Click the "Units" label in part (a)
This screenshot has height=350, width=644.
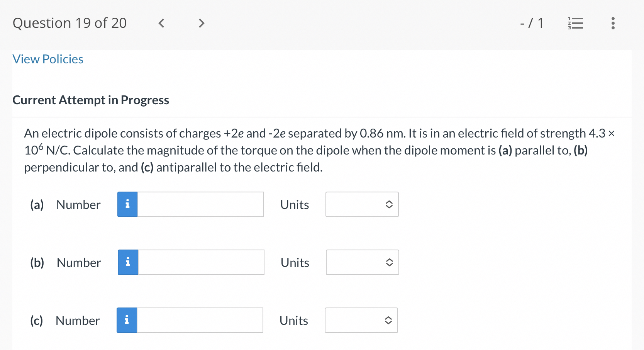click(295, 205)
